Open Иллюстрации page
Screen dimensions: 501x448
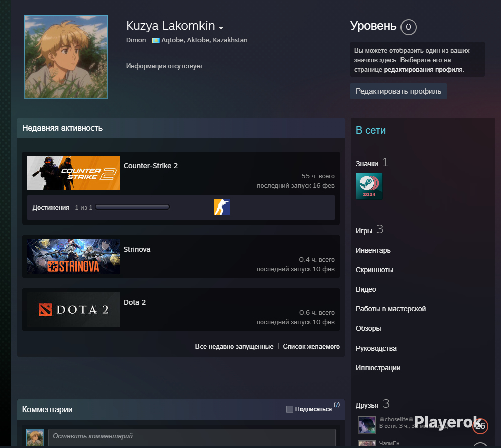(378, 368)
